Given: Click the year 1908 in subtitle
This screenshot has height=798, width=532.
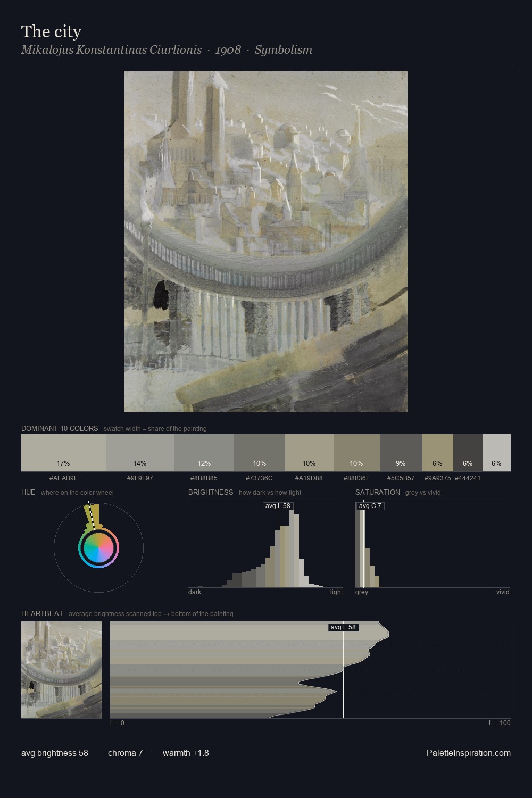Looking at the screenshot, I should pos(228,49).
